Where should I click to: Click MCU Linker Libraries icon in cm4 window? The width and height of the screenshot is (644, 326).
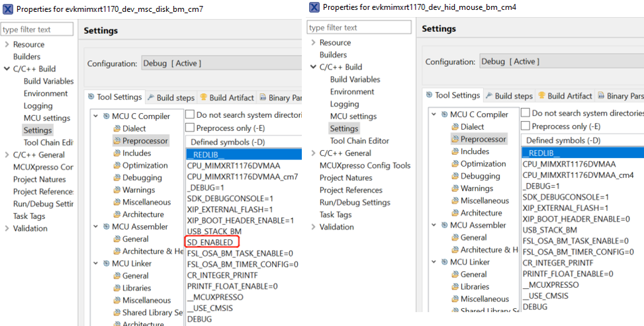(x=455, y=287)
